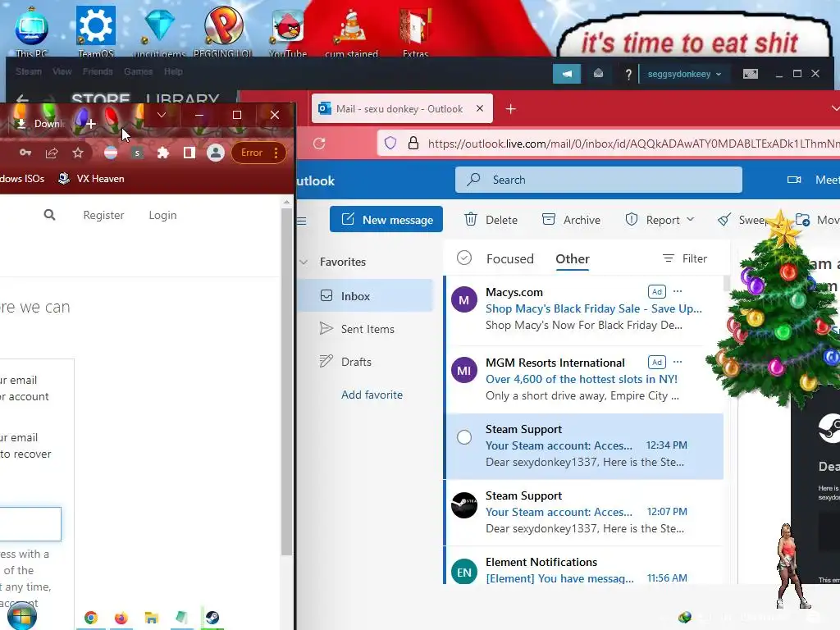Click Chrome profile avatar icon
This screenshot has width=840, height=630.
click(x=216, y=153)
